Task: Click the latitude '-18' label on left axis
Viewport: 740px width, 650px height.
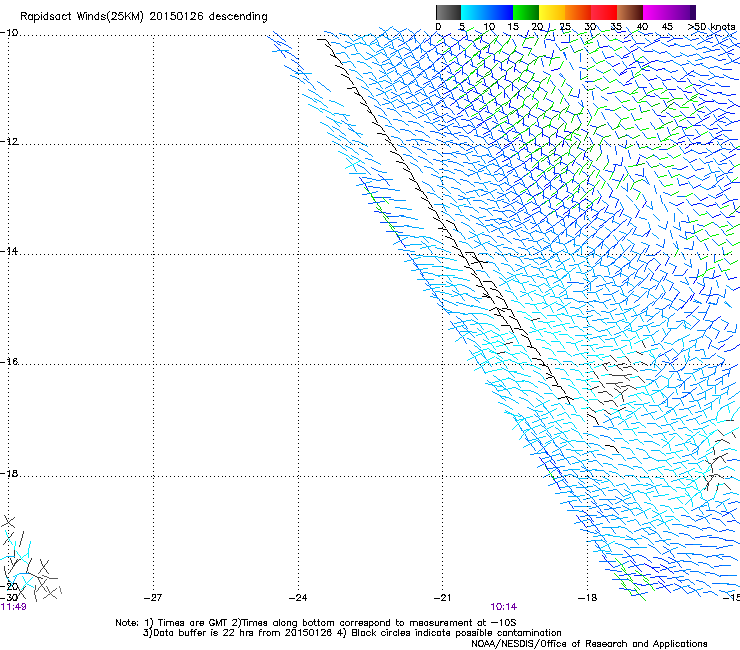Action: coord(9,473)
